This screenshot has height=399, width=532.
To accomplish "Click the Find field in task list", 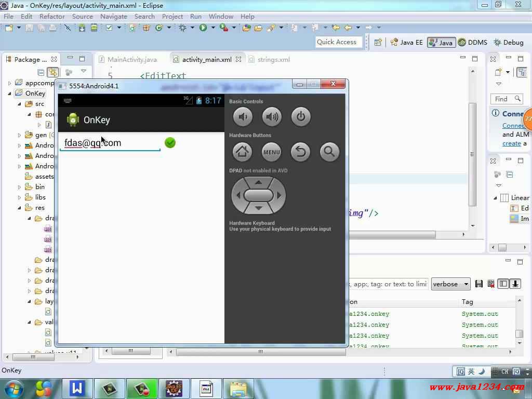I will pos(507,99).
